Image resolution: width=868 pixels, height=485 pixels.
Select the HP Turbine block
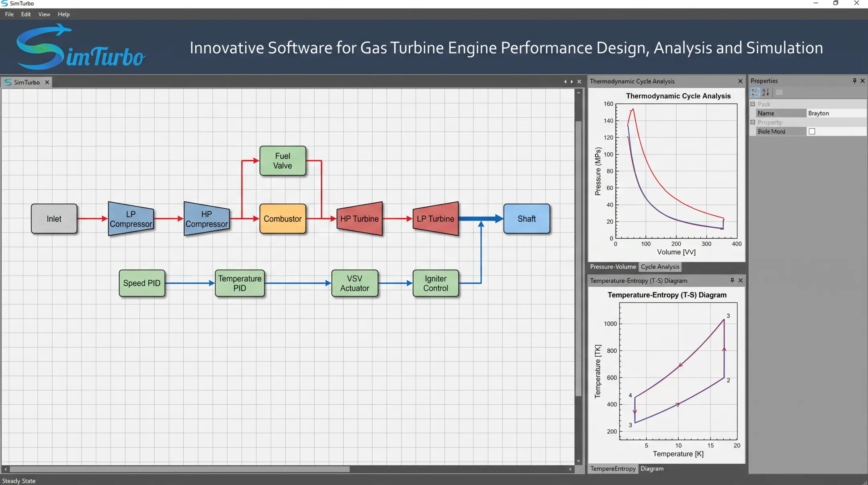[359, 219]
